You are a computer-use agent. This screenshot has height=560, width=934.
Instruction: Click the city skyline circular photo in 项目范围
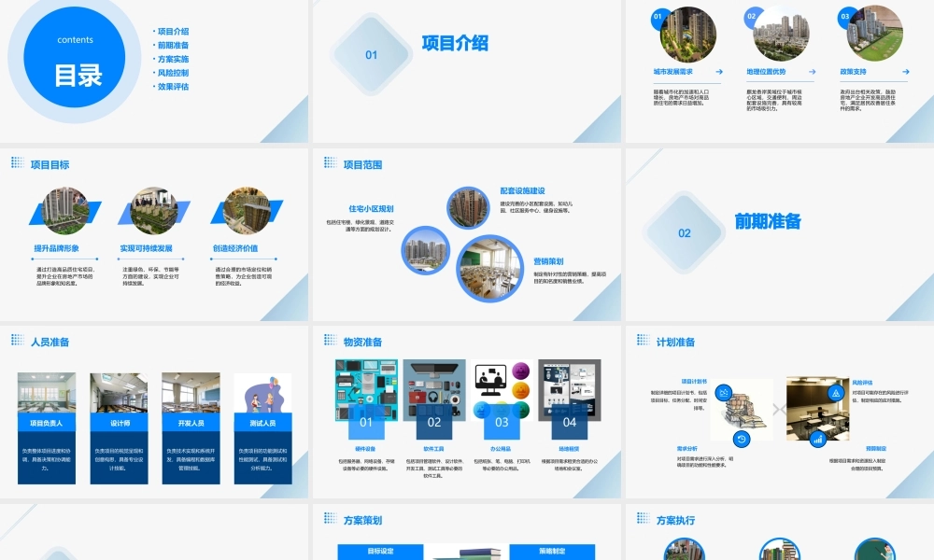pos(425,250)
